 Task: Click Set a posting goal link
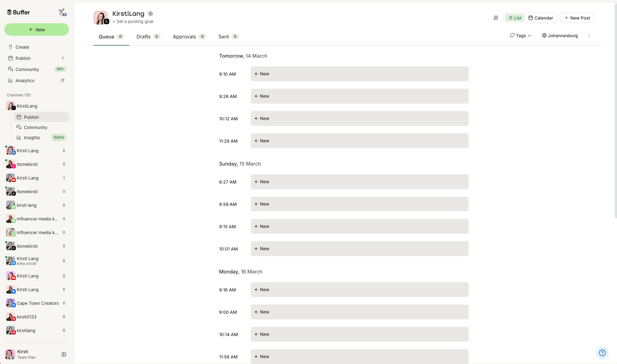click(133, 21)
